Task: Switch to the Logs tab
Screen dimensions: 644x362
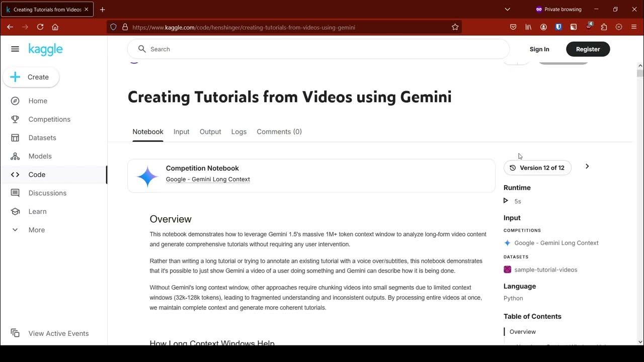Action: pos(239,132)
